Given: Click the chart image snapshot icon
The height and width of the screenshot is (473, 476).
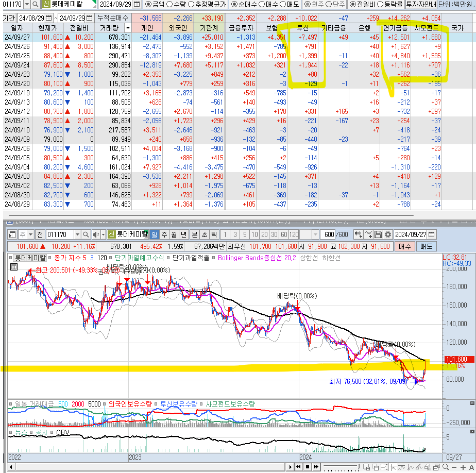Looking at the screenshot, I should click(436, 467).
